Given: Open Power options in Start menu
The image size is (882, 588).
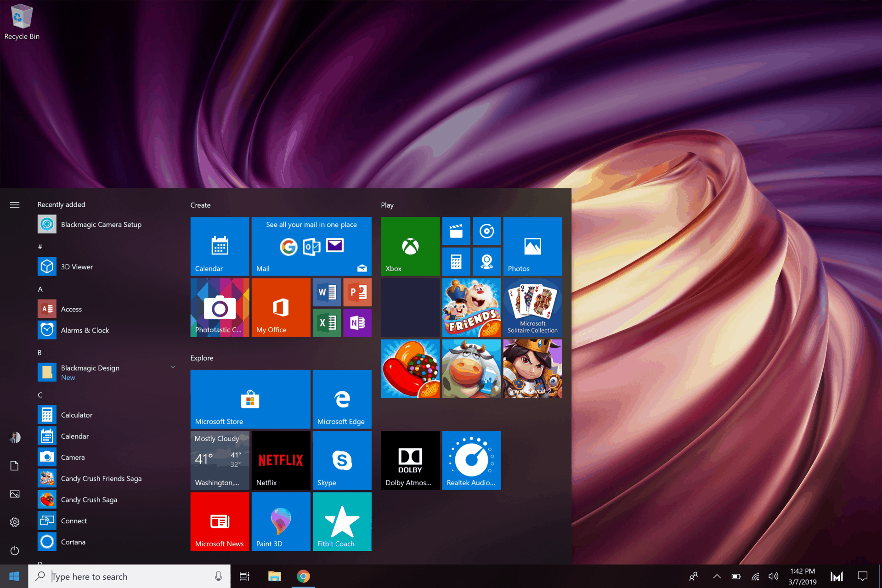Looking at the screenshot, I should pos(15,550).
